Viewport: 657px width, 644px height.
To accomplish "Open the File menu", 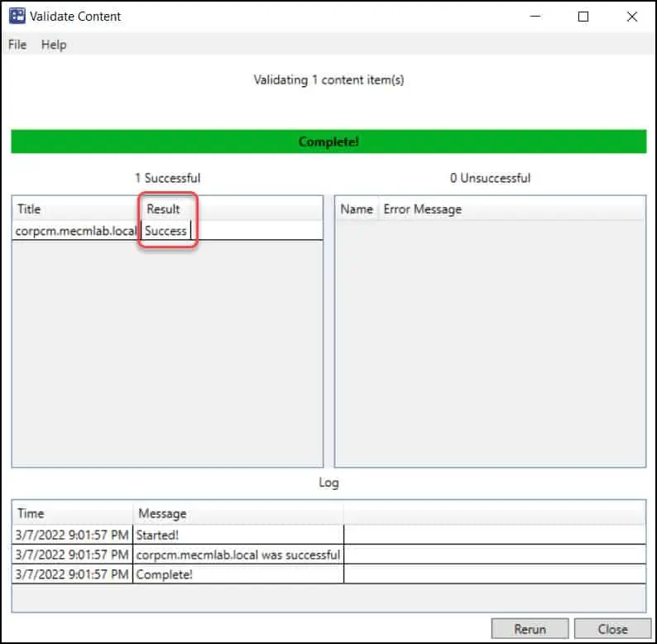I will pyautogui.click(x=17, y=45).
